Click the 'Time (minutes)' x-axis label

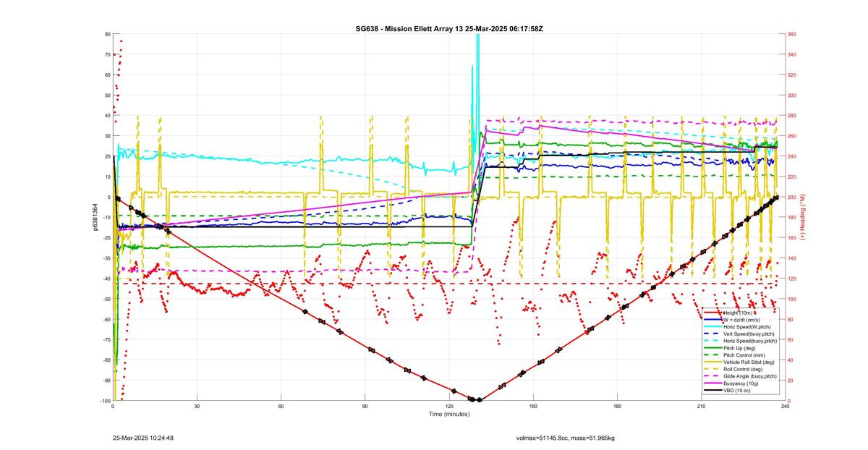pos(449,414)
